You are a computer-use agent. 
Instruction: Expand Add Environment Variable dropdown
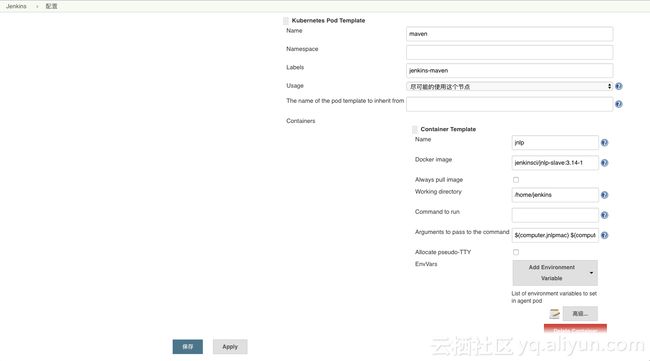[x=555, y=273]
